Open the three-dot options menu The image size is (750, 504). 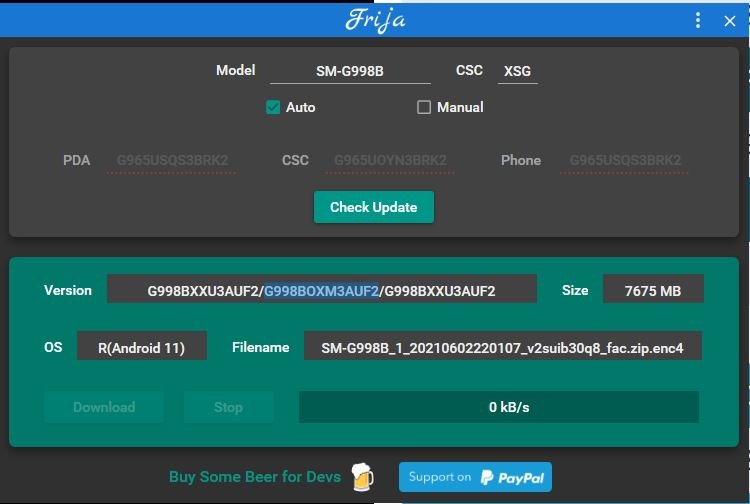pyautogui.click(x=698, y=20)
